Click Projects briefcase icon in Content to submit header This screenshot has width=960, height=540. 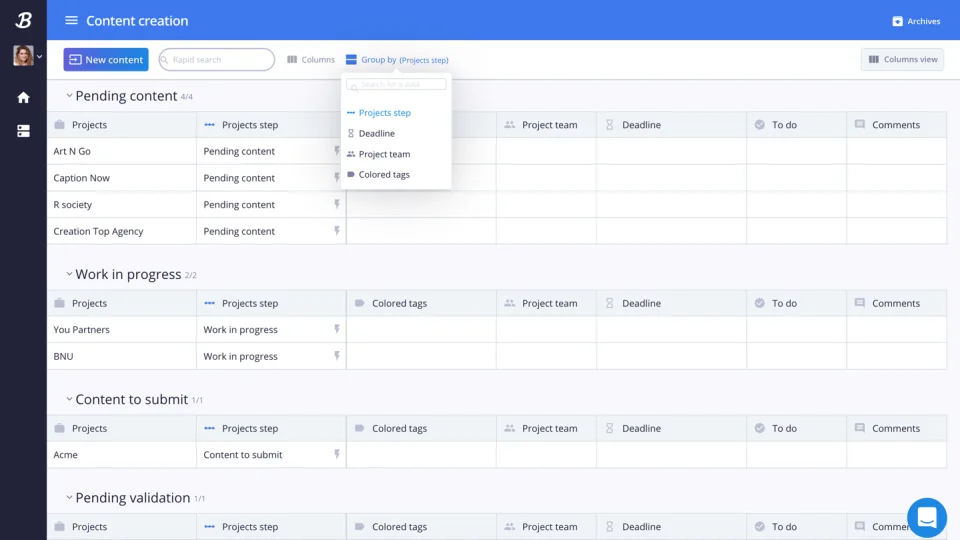pos(59,428)
